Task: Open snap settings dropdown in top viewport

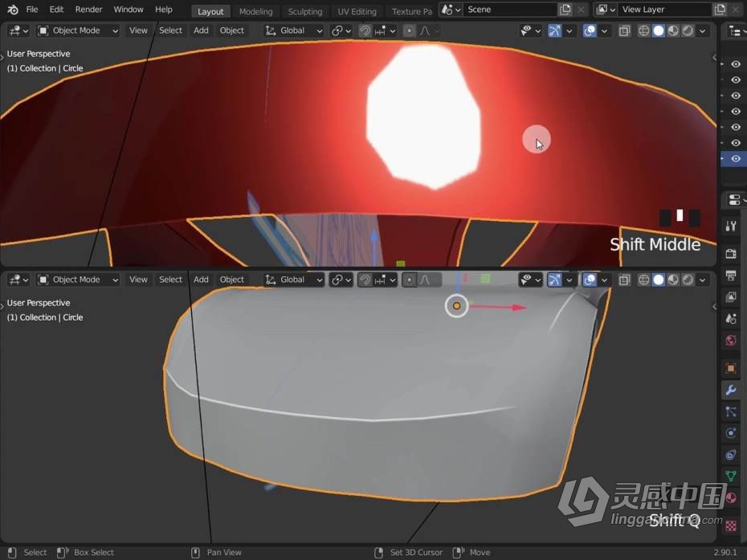Action: (x=385, y=31)
